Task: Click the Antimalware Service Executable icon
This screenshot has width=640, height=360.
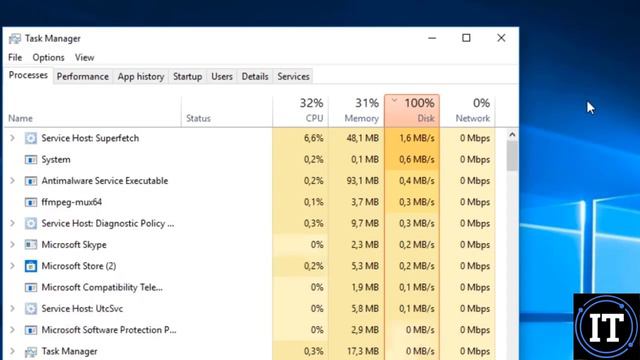Action: coord(31,181)
